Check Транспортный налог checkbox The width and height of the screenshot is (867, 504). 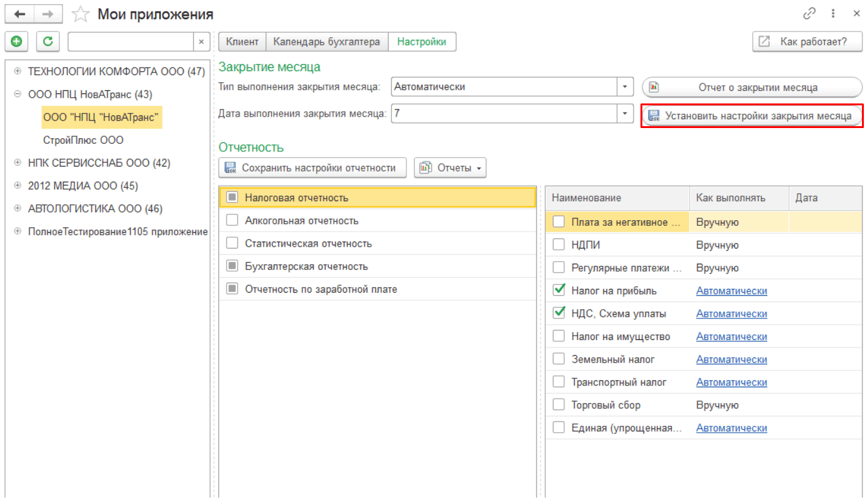558,382
